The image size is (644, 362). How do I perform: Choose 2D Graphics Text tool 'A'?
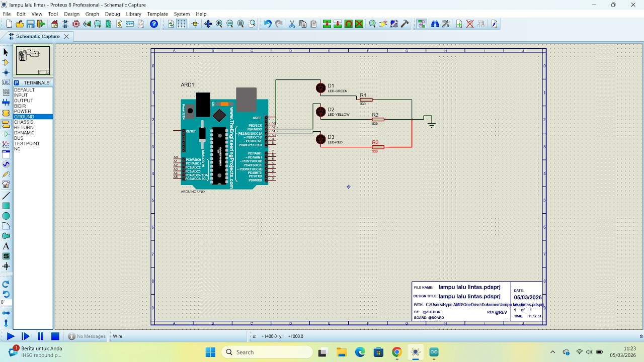click(x=6, y=246)
